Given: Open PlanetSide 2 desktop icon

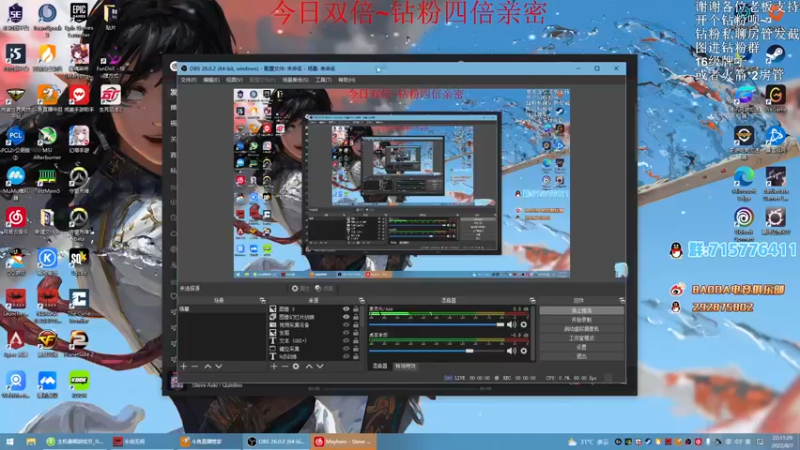Looking at the screenshot, I should (x=79, y=344).
